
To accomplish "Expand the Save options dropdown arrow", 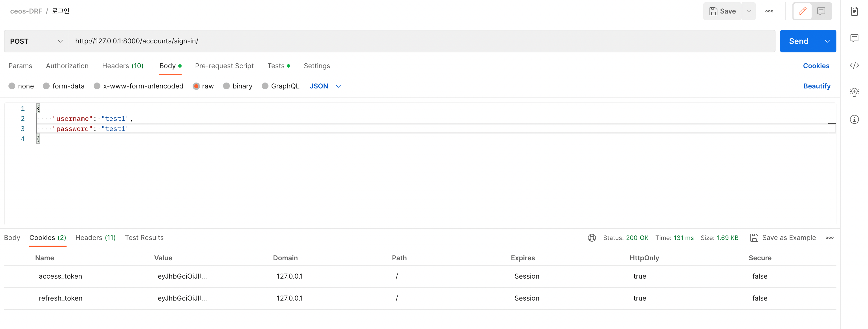I will (x=749, y=11).
